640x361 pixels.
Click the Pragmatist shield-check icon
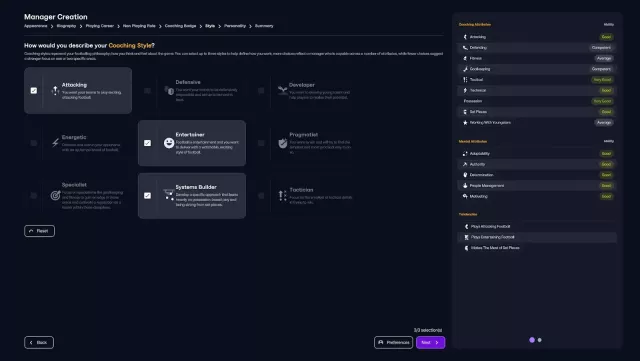(282, 143)
